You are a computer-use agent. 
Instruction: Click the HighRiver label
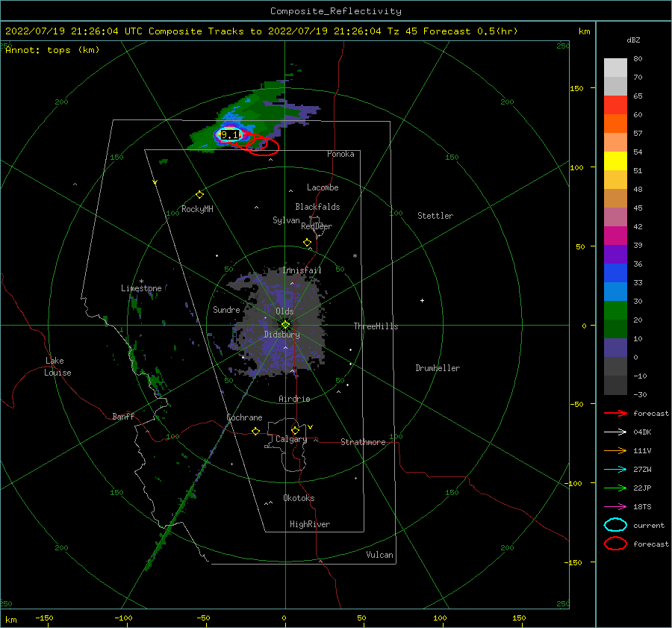[x=310, y=524]
